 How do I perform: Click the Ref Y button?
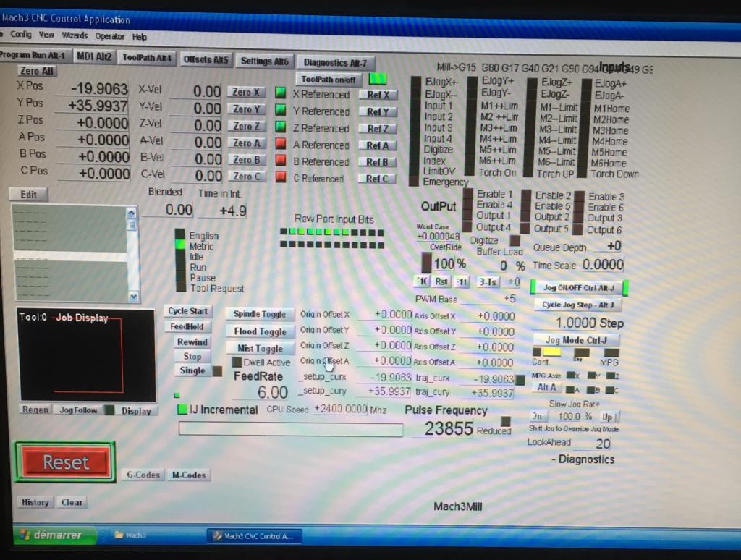point(378,112)
